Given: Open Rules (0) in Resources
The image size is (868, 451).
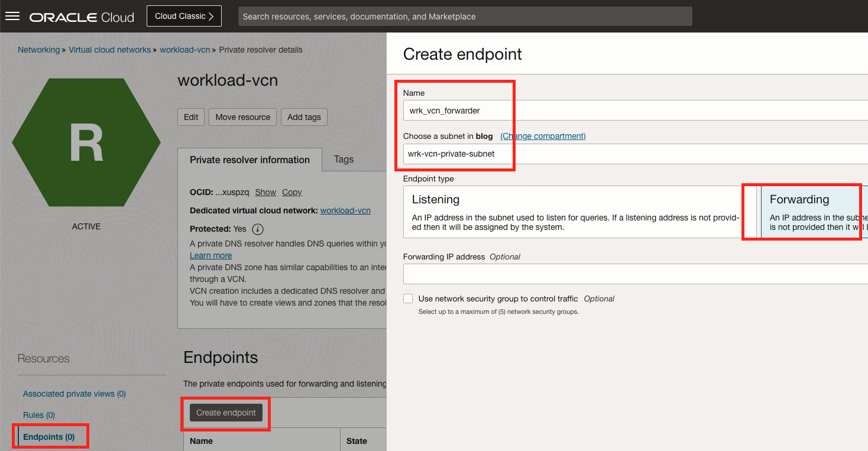Looking at the screenshot, I should click(39, 415).
